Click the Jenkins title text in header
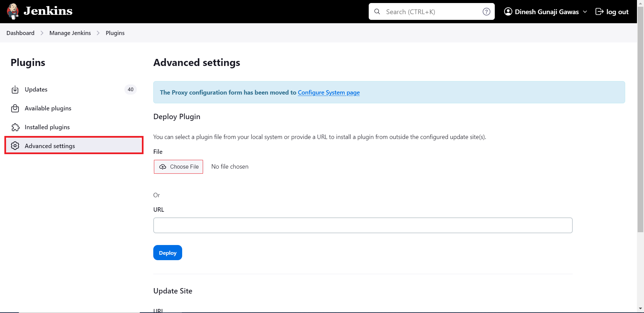This screenshot has width=644, height=313. point(48,11)
